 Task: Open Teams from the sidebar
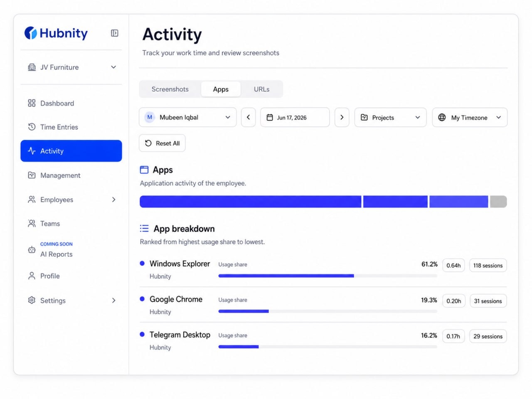click(x=71, y=224)
